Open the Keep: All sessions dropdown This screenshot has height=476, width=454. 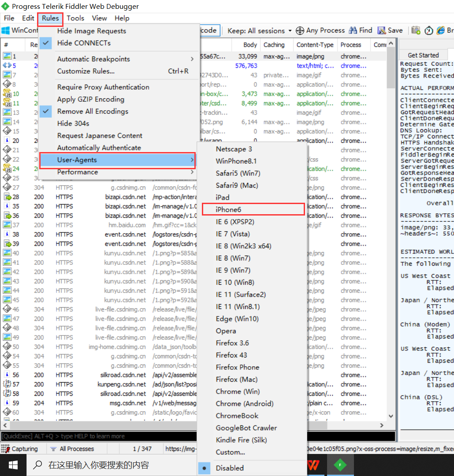click(260, 31)
